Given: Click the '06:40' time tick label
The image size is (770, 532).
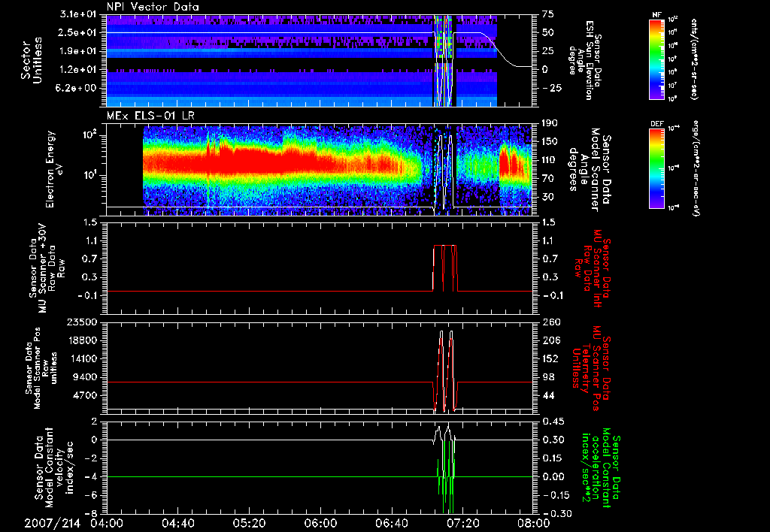Looking at the screenshot, I should 392,523.
